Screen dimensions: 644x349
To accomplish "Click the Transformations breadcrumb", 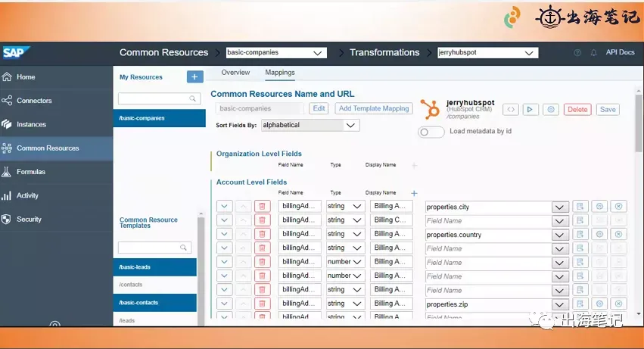I will pyautogui.click(x=384, y=53).
